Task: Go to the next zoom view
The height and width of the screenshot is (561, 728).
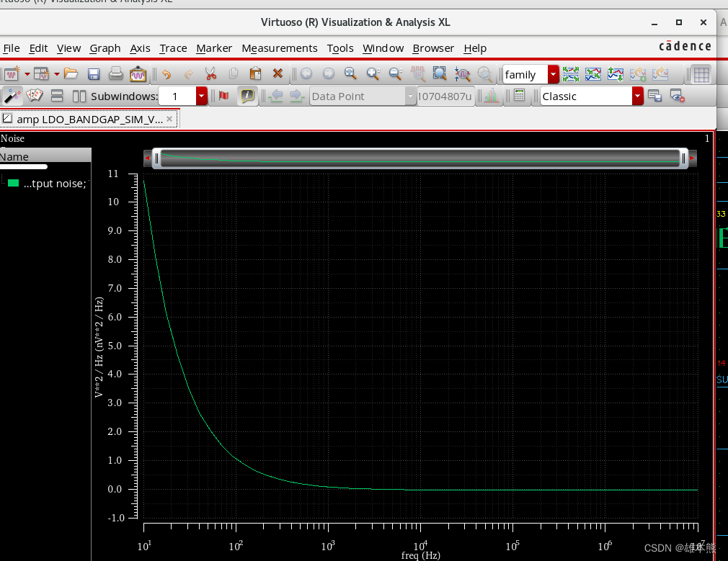Action: point(328,73)
